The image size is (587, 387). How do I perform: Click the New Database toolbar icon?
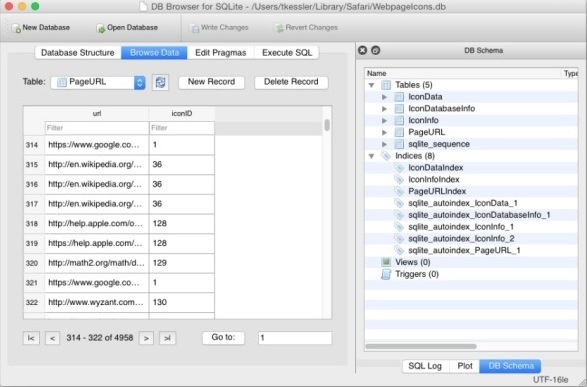[16, 28]
